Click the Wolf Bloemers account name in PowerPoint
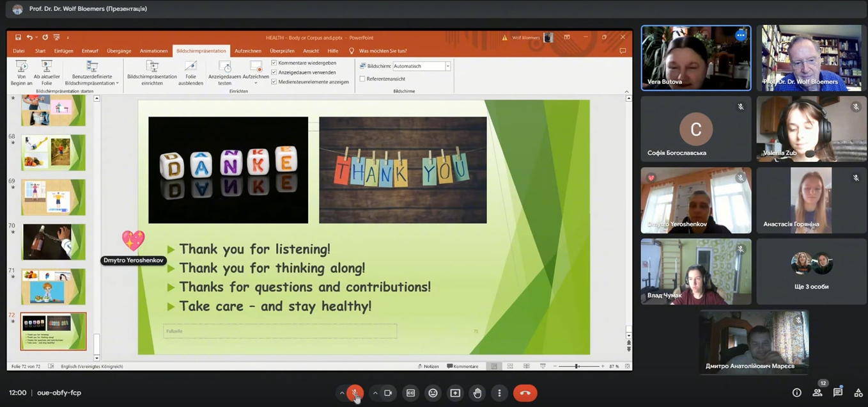868x407 pixels. coord(526,38)
